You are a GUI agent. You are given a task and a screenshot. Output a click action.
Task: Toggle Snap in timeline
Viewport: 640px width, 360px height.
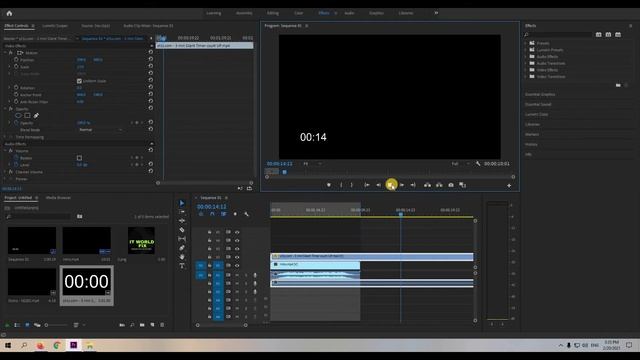pyautogui.click(x=212, y=214)
